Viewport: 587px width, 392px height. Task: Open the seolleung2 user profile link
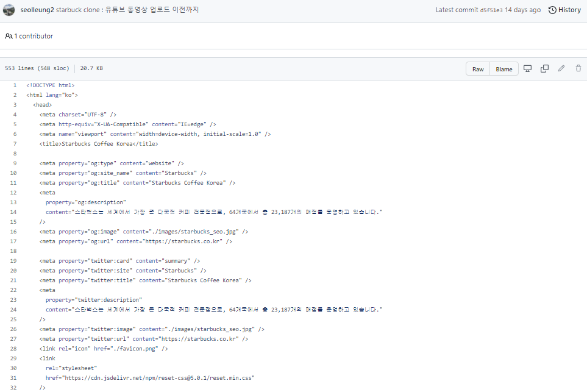[37, 10]
